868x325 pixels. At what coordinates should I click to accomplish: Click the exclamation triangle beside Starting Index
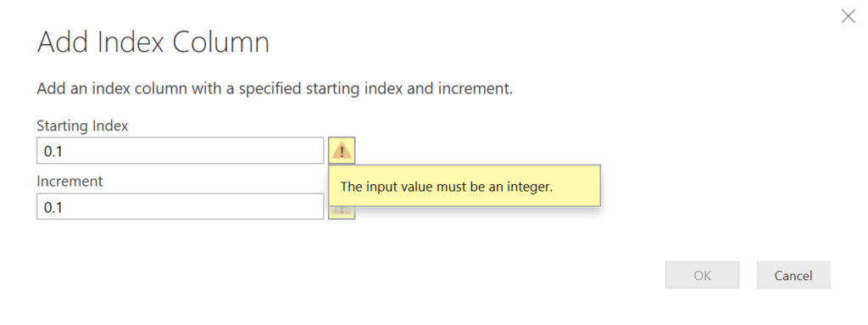tap(342, 150)
